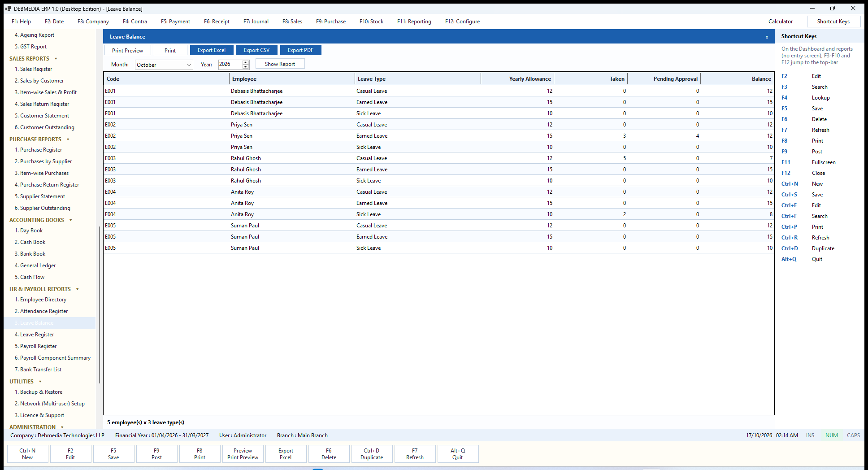Sort by the Balance column header
This screenshot has width=868, height=470.
pos(737,79)
